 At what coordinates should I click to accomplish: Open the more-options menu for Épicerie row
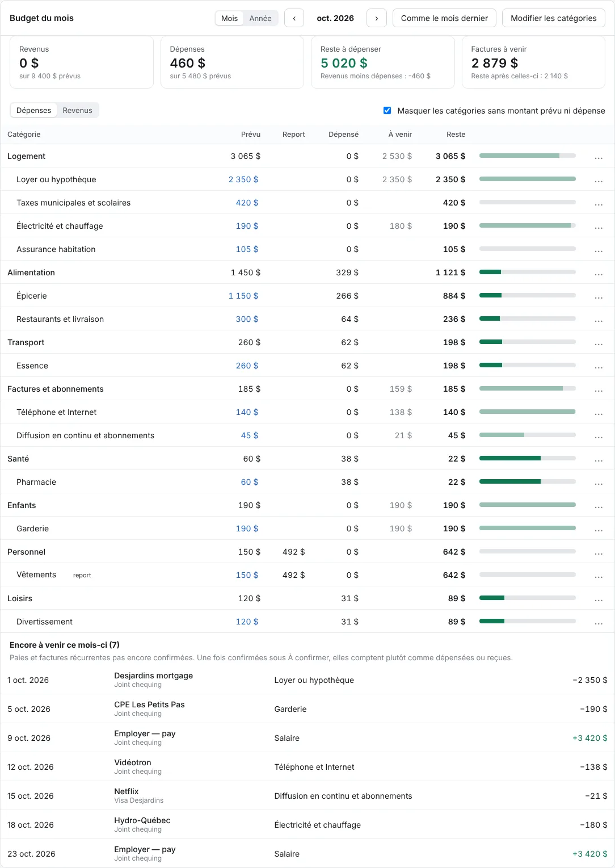599,296
